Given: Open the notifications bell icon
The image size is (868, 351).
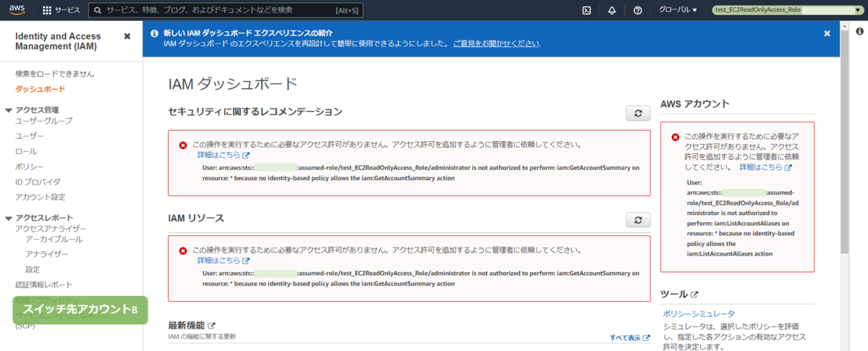Looking at the screenshot, I should tap(612, 10).
